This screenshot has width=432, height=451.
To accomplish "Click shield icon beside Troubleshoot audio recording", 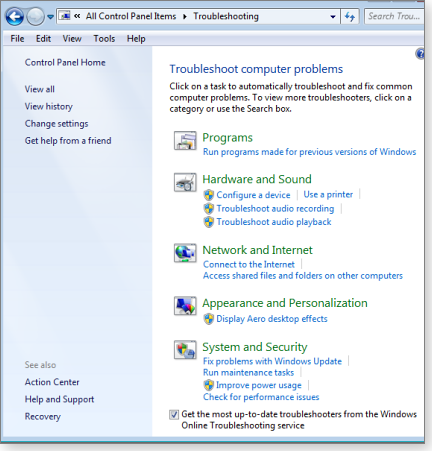I will coord(209,208).
